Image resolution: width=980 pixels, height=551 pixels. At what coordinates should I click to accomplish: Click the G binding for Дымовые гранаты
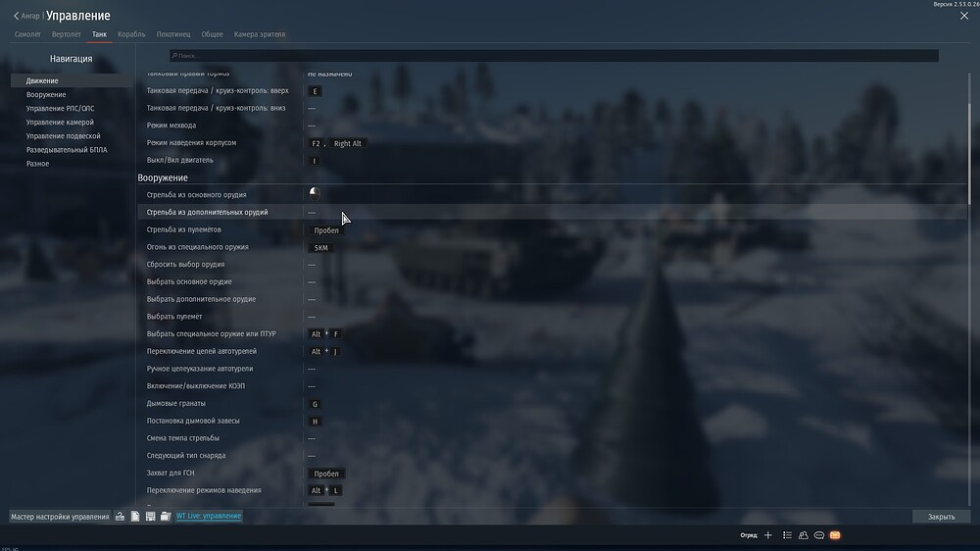(315, 404)
